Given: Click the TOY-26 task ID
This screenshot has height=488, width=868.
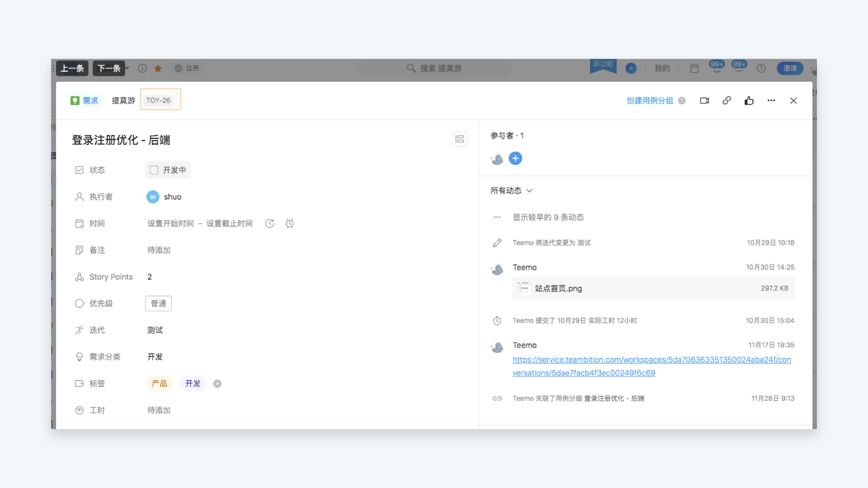Looking at the screenshot, I should tap(158, 100).
